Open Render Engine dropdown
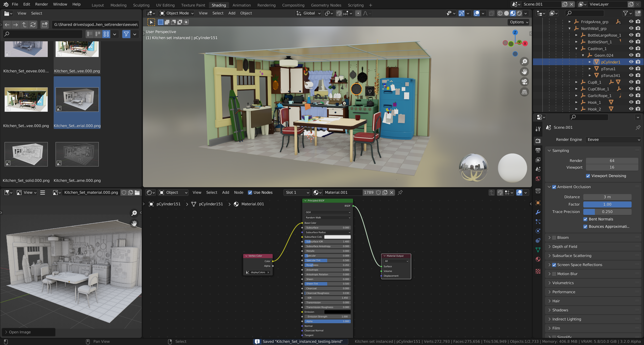 click(613, 140)
